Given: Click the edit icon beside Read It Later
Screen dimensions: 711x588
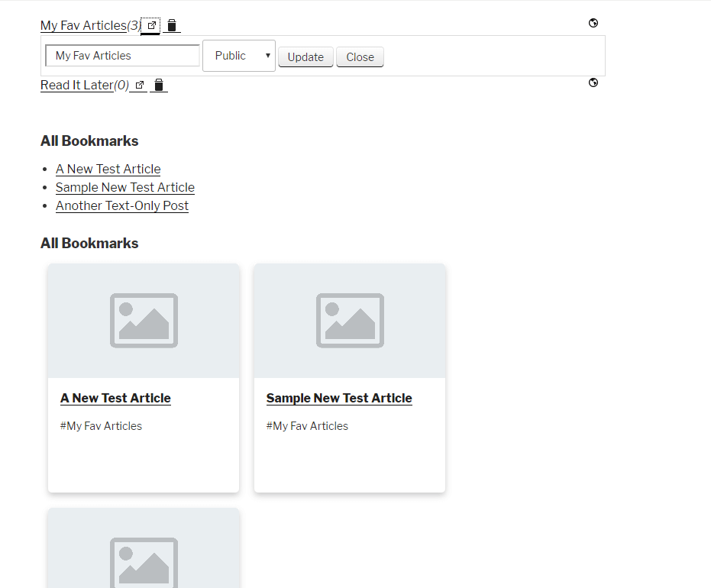Looking at the screenshot, I should click(x=139, y=86).
